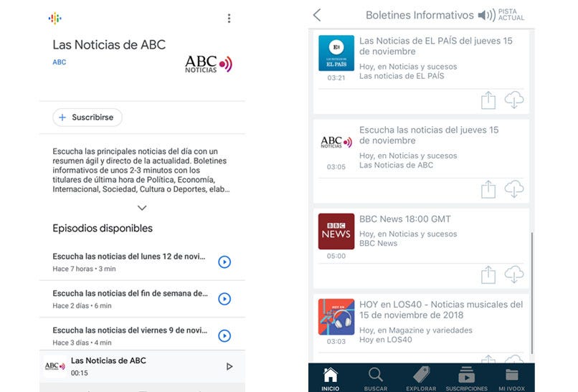Viewport: 578px width, 392px height.
Task: Open episode 'Escucha las noticias del lunes 12'
Action: pyautogui.click(x=128, y=257)
